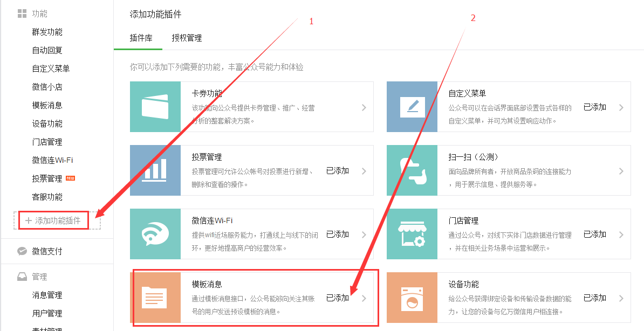Open 微信小店 in the sidebar

coord(47,87)
